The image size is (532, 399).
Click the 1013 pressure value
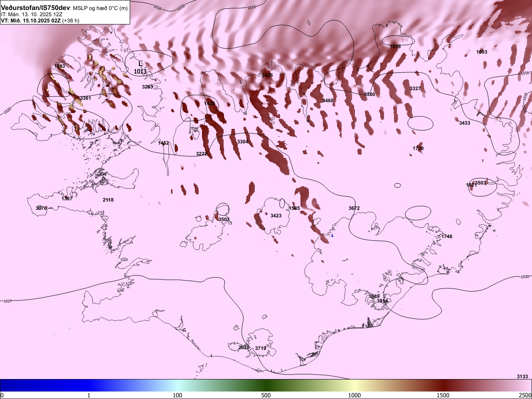pos(140,71)
